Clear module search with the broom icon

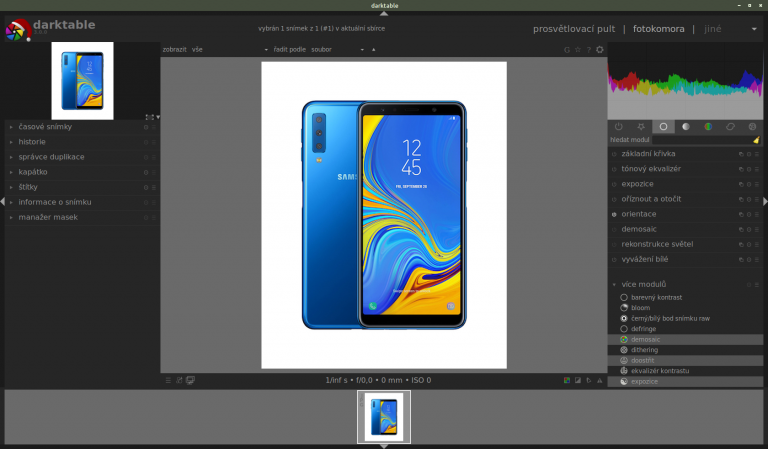pyautogui.click(x=756, y=141)
